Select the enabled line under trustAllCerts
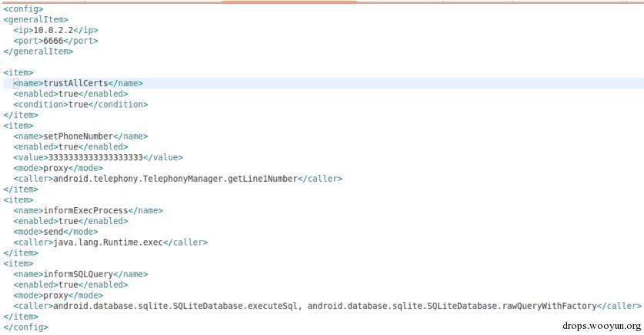 coord(70,93)
